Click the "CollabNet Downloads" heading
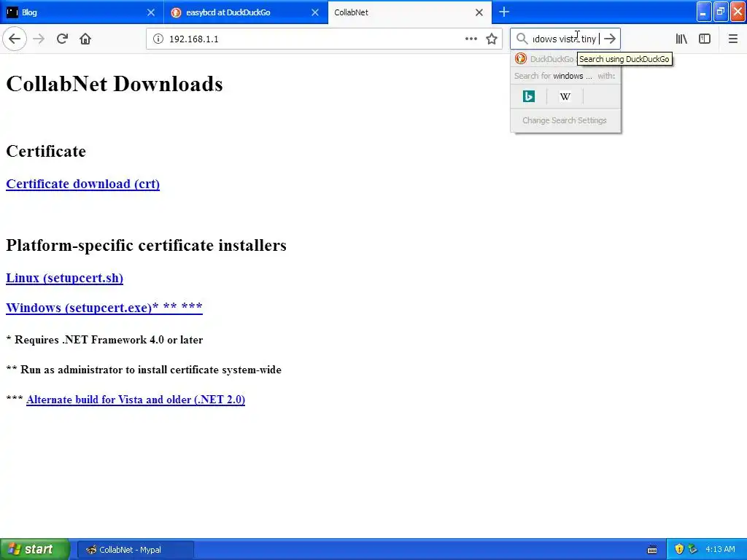747x560 pixels. coord(115,85)
